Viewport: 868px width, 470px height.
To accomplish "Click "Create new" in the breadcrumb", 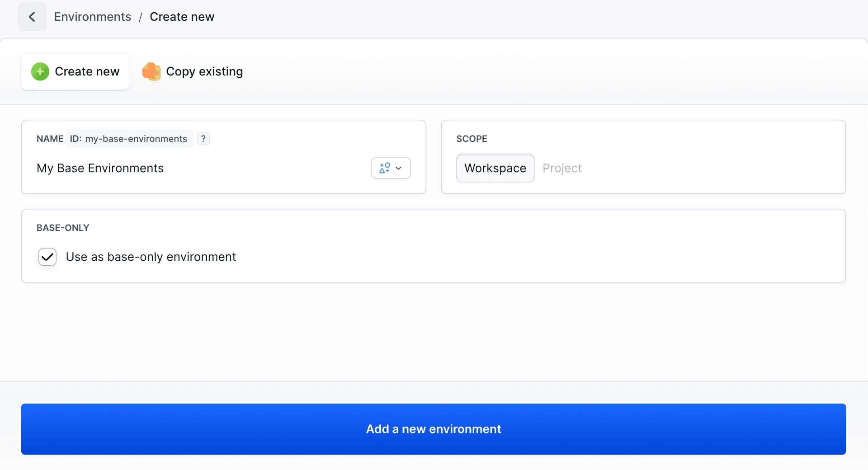I will click(182, 16).
